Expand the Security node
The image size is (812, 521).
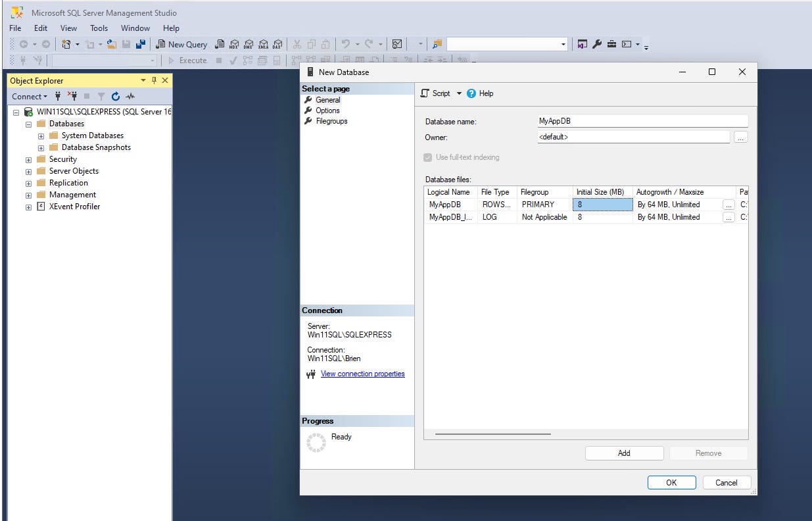[28, 159]
